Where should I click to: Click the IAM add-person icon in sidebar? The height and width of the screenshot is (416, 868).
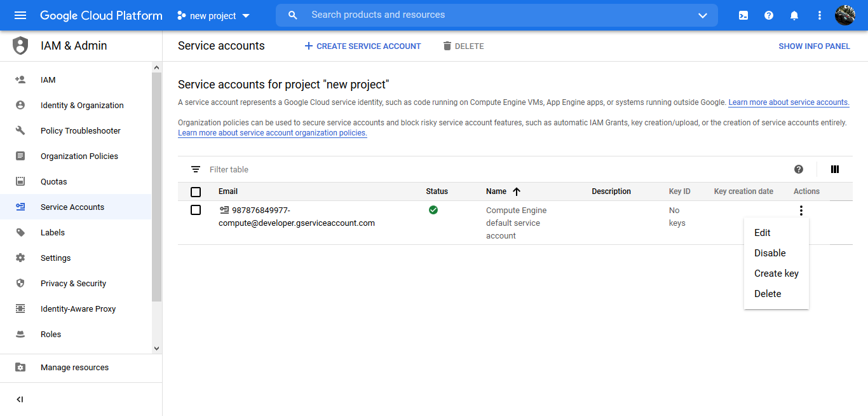coord(20,80)
